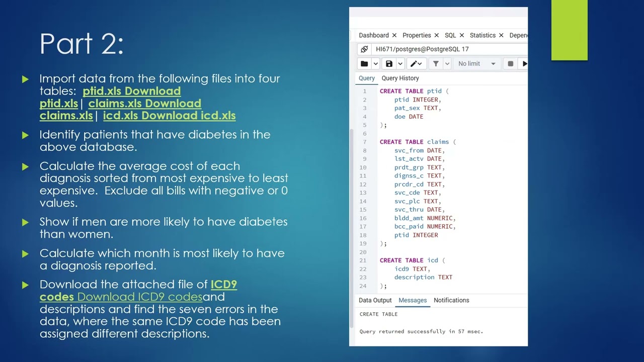Click the 'CREATE TABLE' output message
This screenshot has width=644, height=362.
378,314
